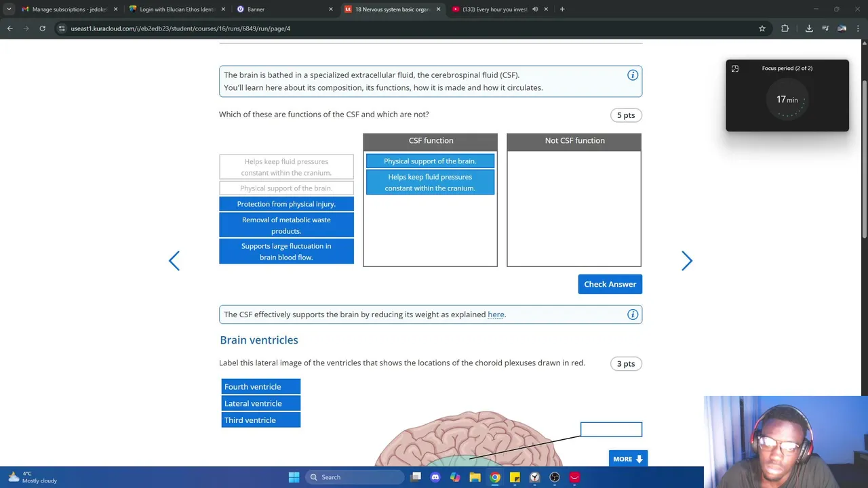Go to previous lesson page arrow
This screenshot has width=868, height=488.
click(x=174, y=261)
